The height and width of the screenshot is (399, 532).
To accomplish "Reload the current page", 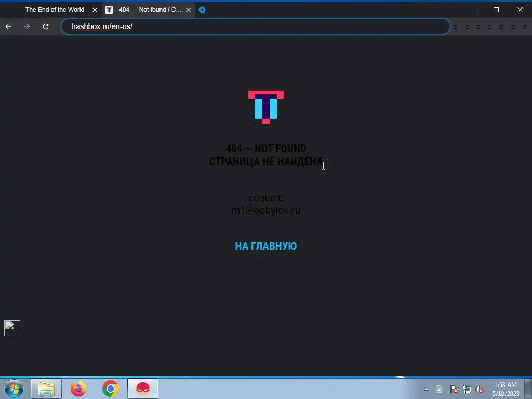I will (x=46, y=26).
